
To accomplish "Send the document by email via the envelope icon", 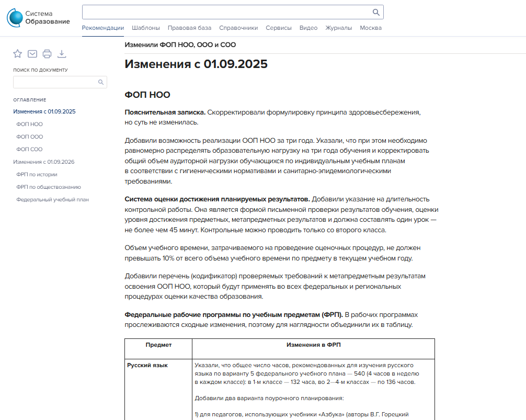I will (x=32, y=54).
